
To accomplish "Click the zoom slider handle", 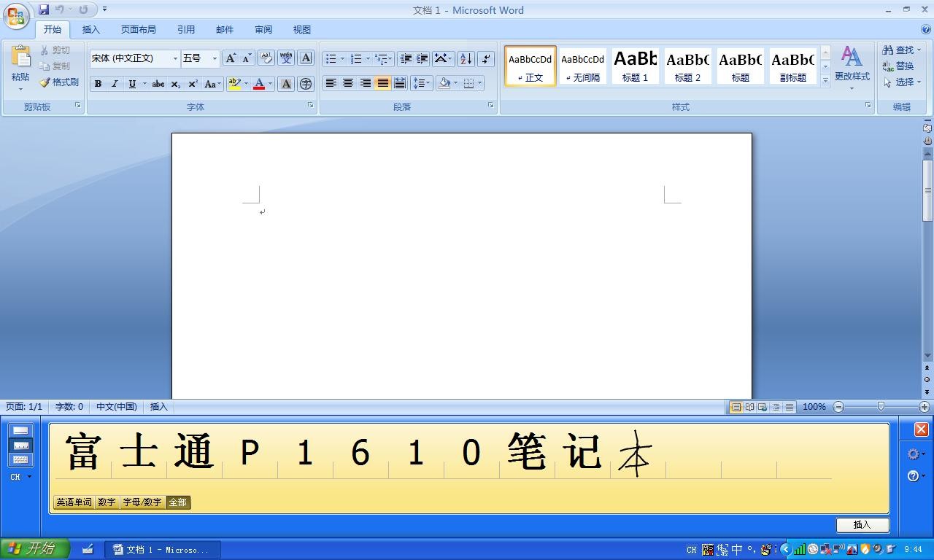I will coord(881,407).
